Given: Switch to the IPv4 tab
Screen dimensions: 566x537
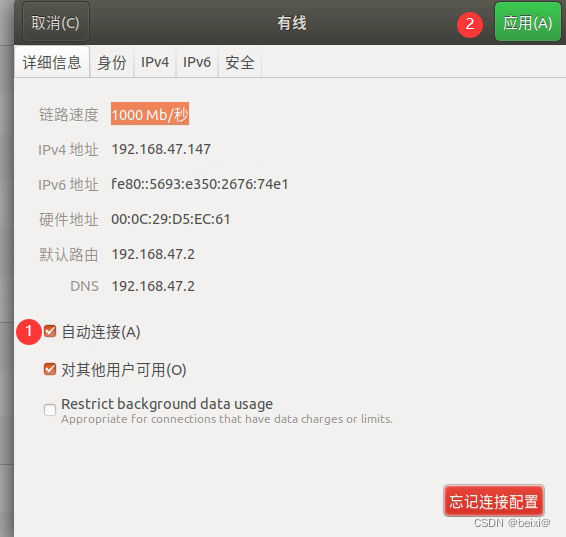Looking at the screenshot, I should [155, 62].
